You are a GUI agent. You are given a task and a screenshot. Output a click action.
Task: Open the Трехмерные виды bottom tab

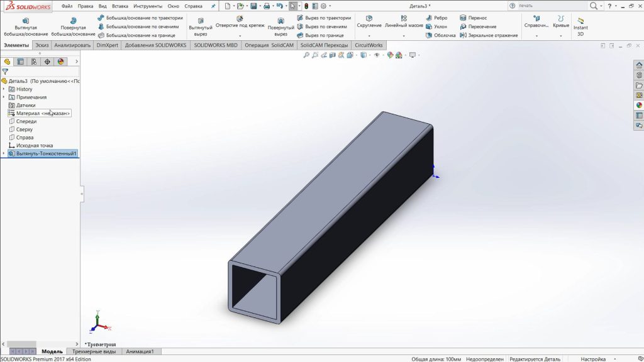[x=94, y=352]
